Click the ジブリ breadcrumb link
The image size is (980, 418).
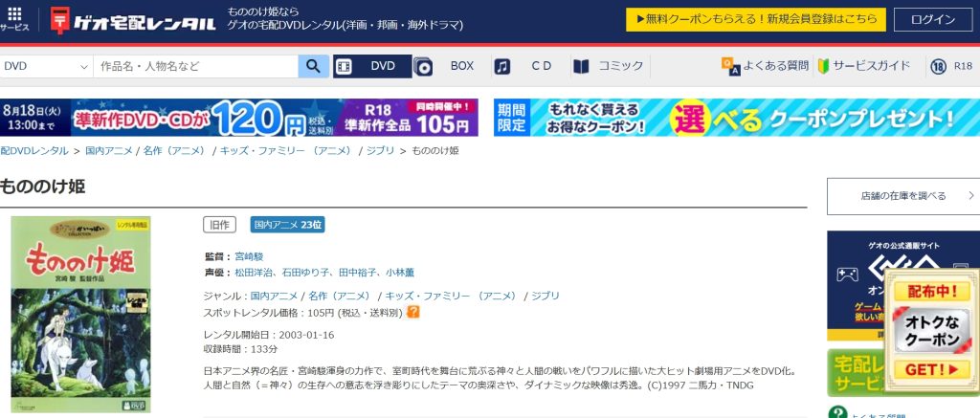[380, 150]
